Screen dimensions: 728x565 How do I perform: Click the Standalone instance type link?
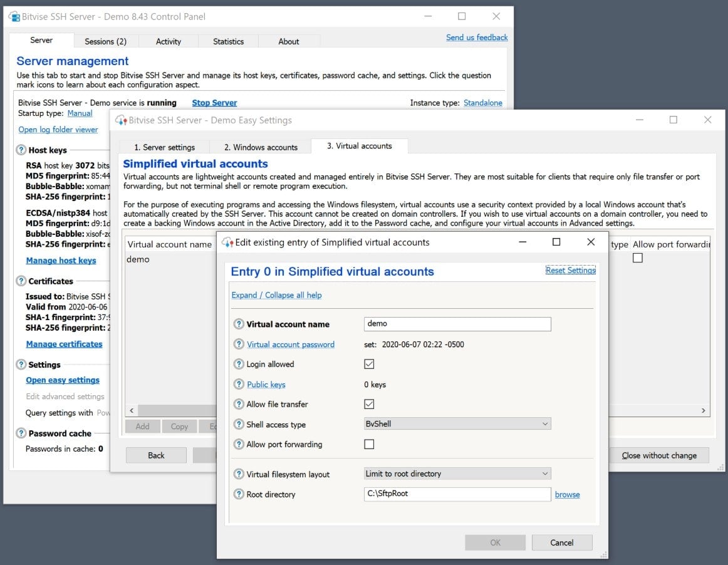pyautogui.click(x=483, y=103)
